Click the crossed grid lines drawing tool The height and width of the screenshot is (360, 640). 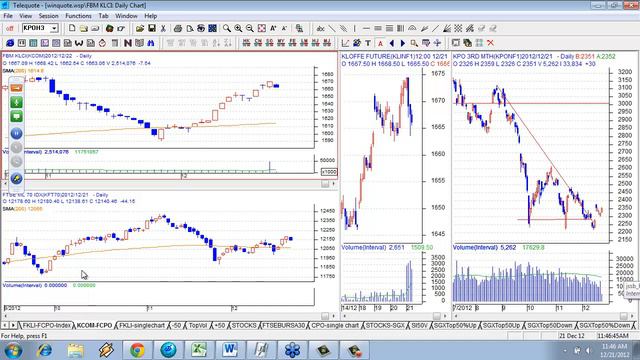[x=458, y=28]
